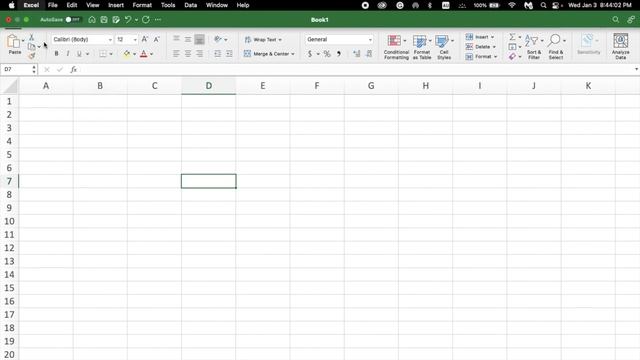640x360 pixels.
Task: Click the Cut scissors icon
Action: [31, 37]
